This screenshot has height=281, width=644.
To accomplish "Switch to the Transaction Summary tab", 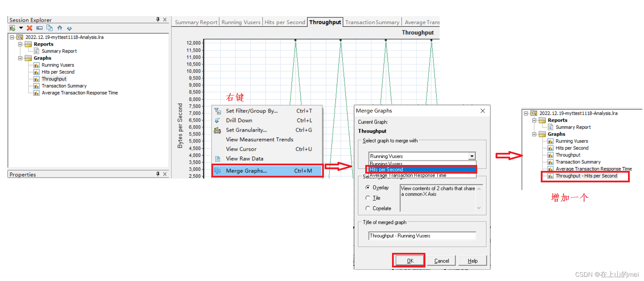I will click(372, 22).
